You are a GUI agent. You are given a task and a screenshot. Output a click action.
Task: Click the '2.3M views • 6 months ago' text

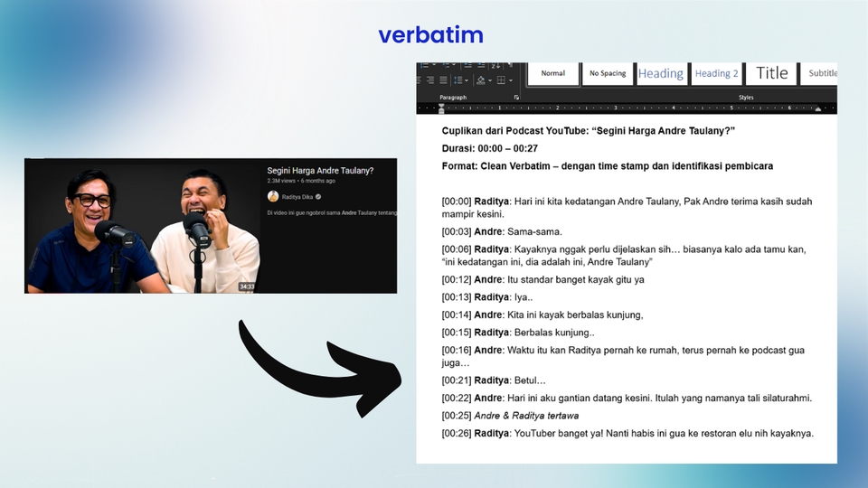point(301,181)
